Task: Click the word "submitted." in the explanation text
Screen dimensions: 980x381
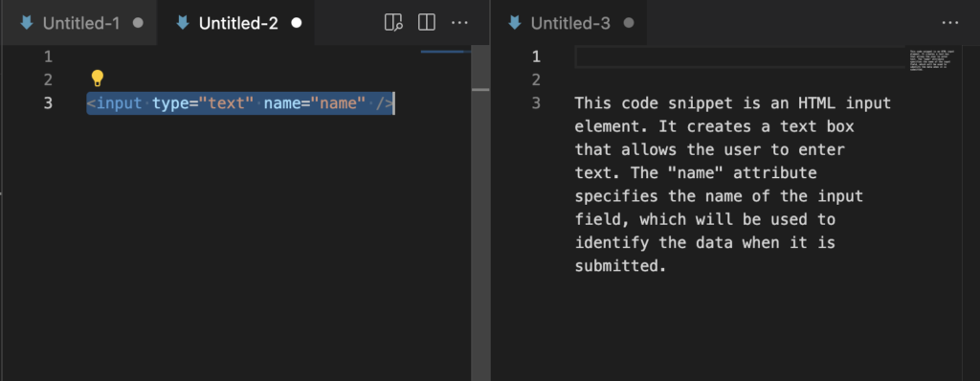Action: point(617,266)
